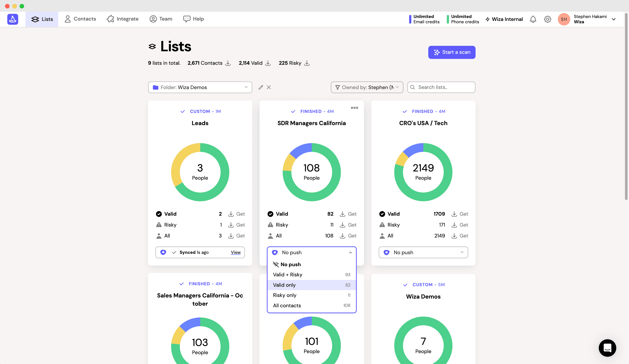Screen dimensions: 629x364
Task: Open the settings gear icon
Action: [x=547, y=19]
